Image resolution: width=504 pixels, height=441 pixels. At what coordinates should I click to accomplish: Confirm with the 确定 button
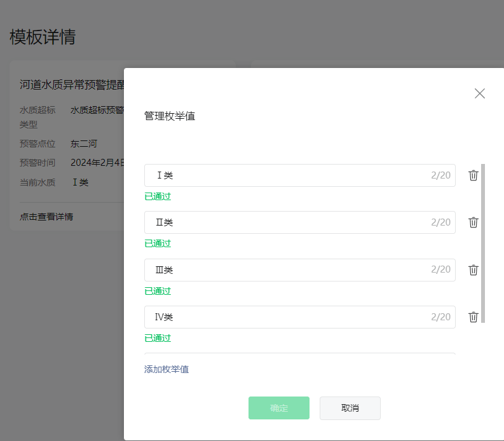coord(279,408)
